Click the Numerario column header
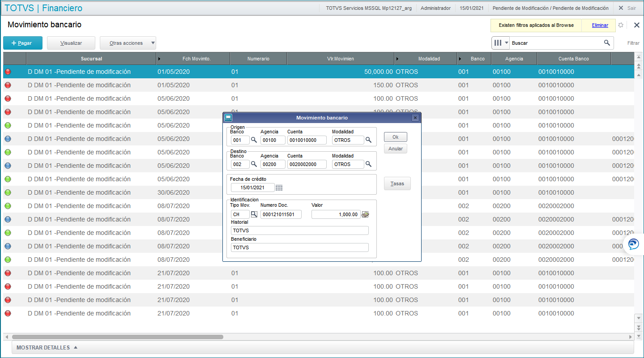Viewport: 644px width, 358px height. [x=258, y=59]
